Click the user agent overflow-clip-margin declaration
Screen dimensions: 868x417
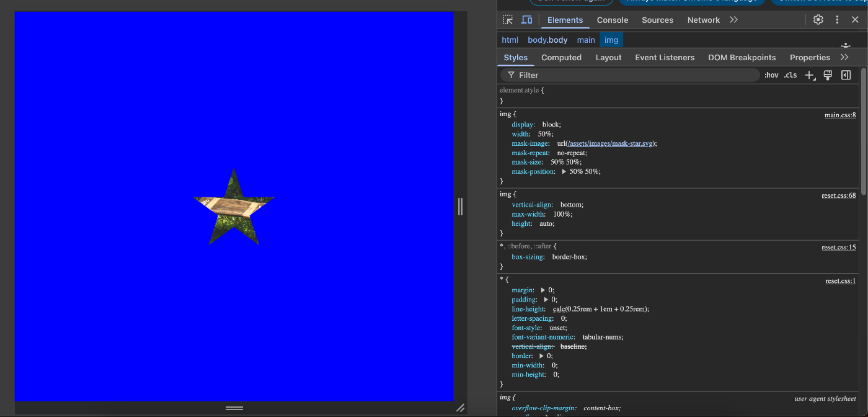click(566, 408)
